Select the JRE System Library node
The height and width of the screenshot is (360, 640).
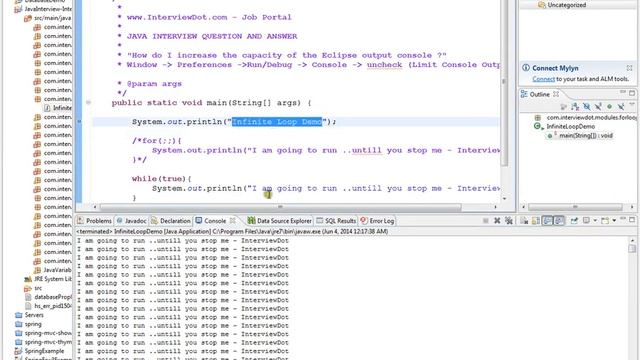(48, 279)
